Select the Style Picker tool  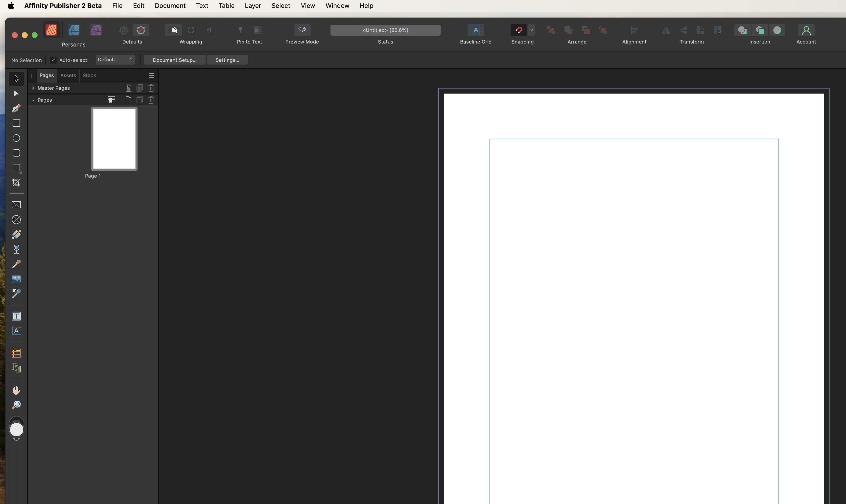click(x=16, y=294)
